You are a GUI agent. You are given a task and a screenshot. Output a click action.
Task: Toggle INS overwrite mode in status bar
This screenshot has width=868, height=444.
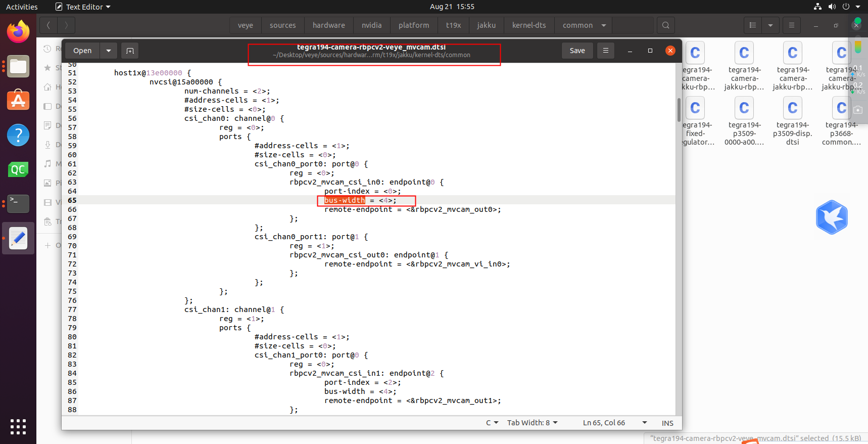tap(667, 423)
